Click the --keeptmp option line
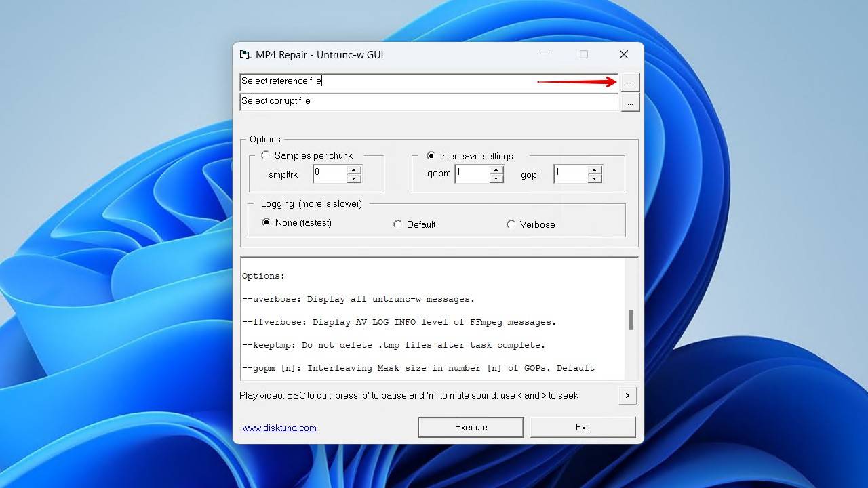Image resolution: width=868 pixels, height=488 pixels. click(x=394, y=345)
